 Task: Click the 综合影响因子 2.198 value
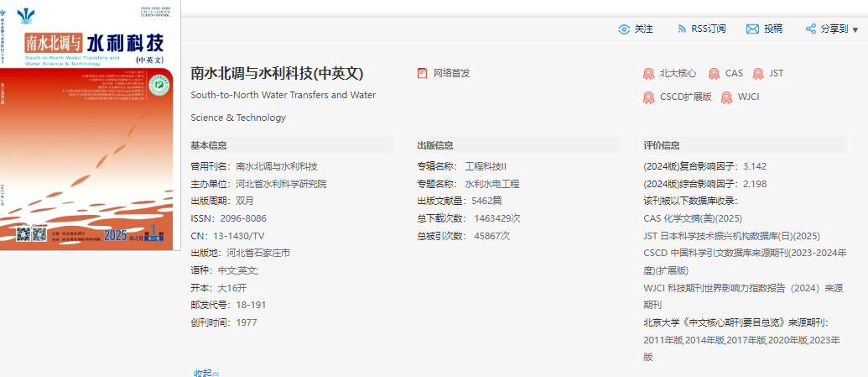click(755, 184)
